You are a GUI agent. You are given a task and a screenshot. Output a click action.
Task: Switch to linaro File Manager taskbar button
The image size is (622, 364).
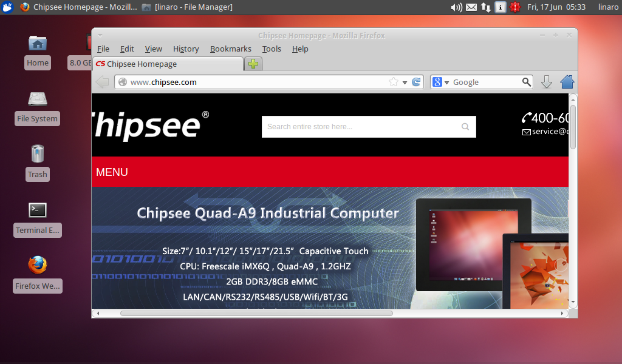coord(187,7)
